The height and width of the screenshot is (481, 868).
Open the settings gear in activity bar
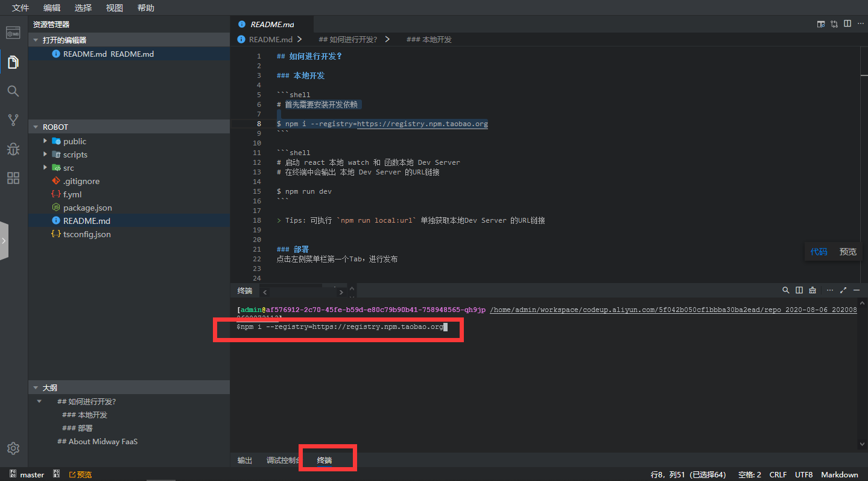(x=13, y=448)
